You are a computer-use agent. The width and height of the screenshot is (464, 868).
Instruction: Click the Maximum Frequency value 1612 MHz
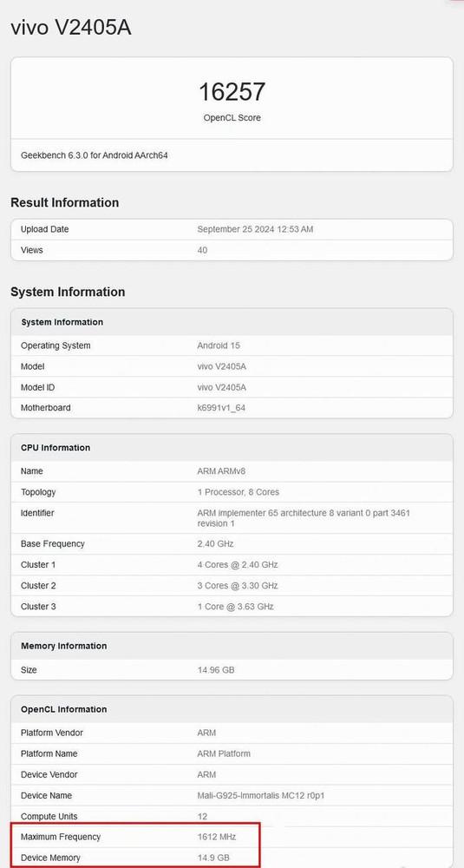[216, 837]
